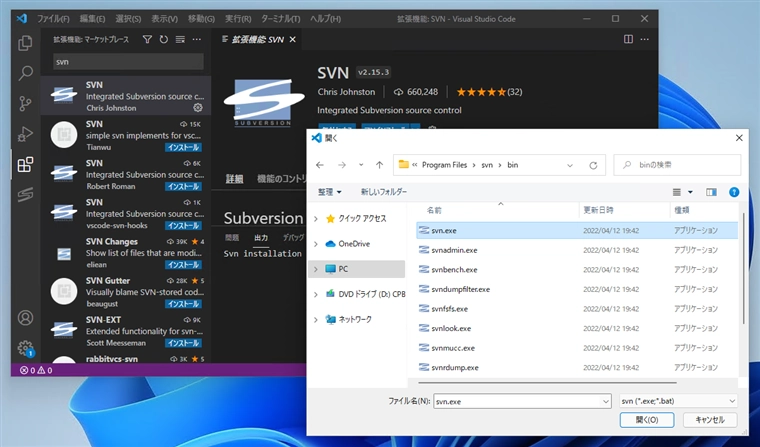
Task: Expand the PC tree node
Action: point(316,269)
